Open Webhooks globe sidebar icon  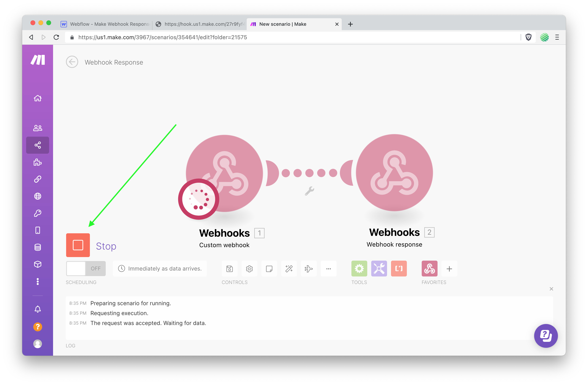coord(38,196)
